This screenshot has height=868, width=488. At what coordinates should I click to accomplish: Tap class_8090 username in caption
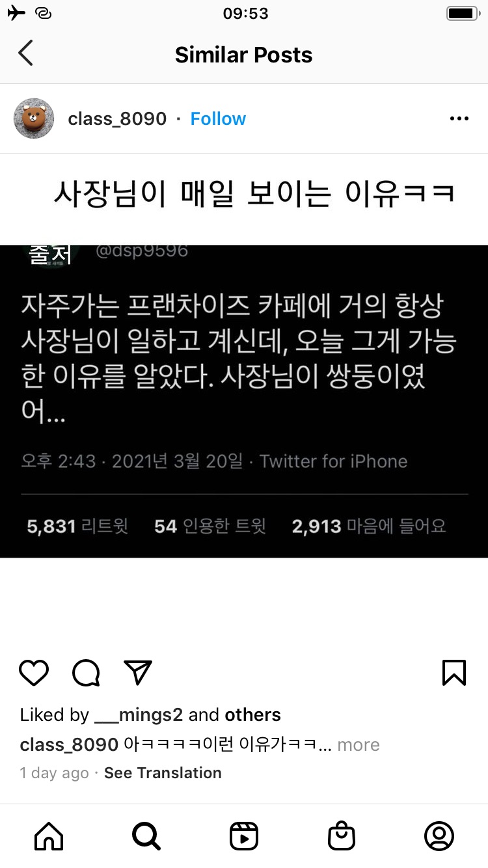[x=69, y=744]
